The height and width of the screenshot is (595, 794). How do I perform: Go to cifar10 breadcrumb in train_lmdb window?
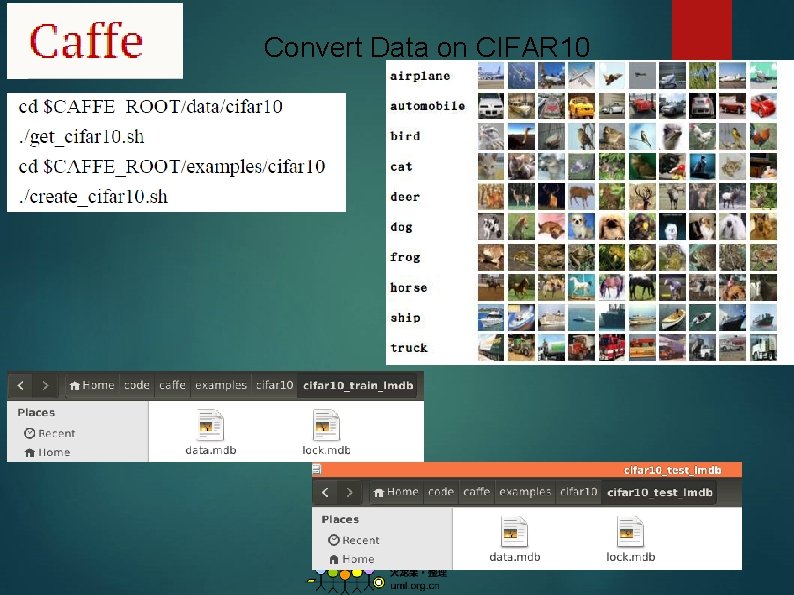274,385
